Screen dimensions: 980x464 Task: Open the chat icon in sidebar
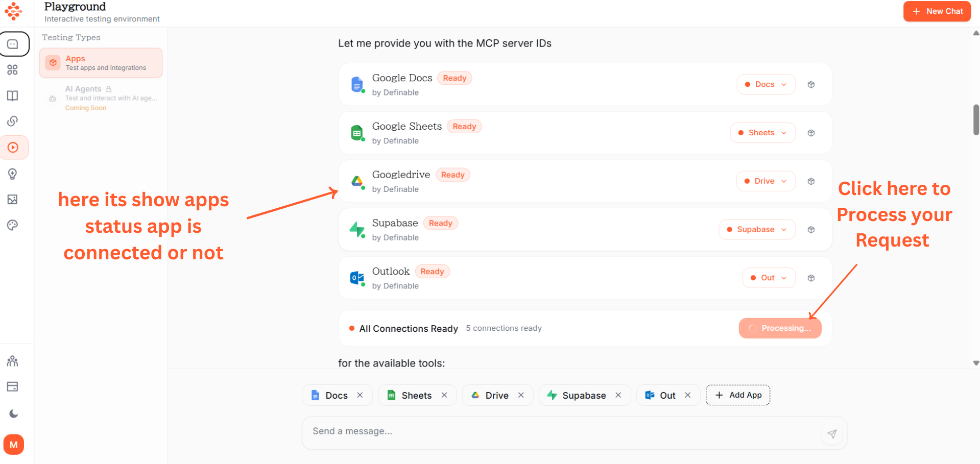coord(14,44)
